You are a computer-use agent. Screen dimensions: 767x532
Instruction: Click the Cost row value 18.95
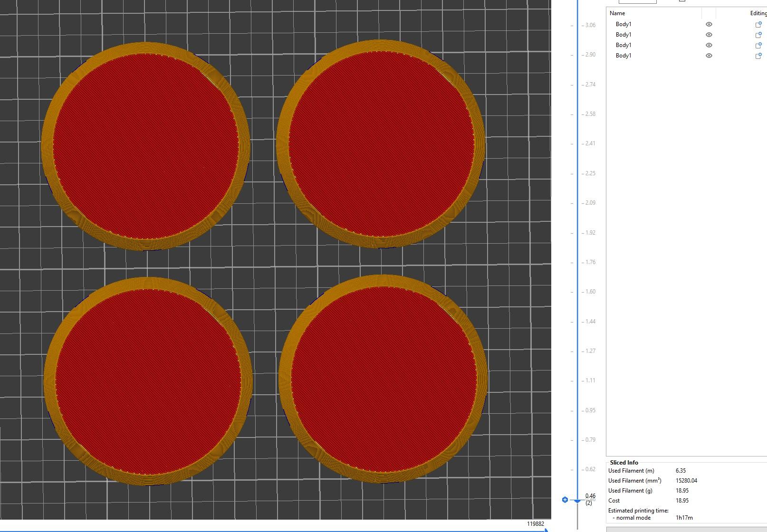tap(682, 501)
